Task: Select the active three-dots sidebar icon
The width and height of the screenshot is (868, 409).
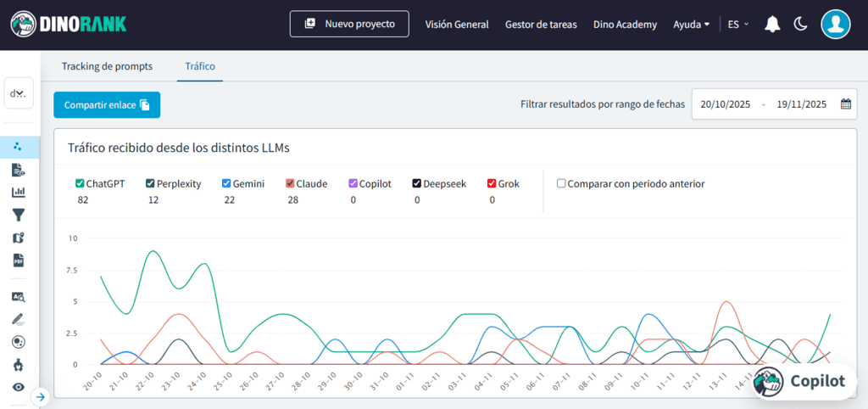Action: [19, 147]
